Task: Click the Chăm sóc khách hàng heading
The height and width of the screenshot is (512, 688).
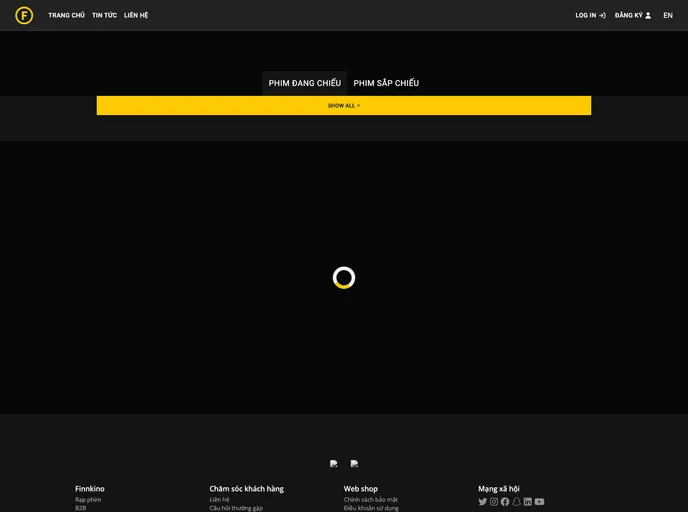Action: click(247, 489)
